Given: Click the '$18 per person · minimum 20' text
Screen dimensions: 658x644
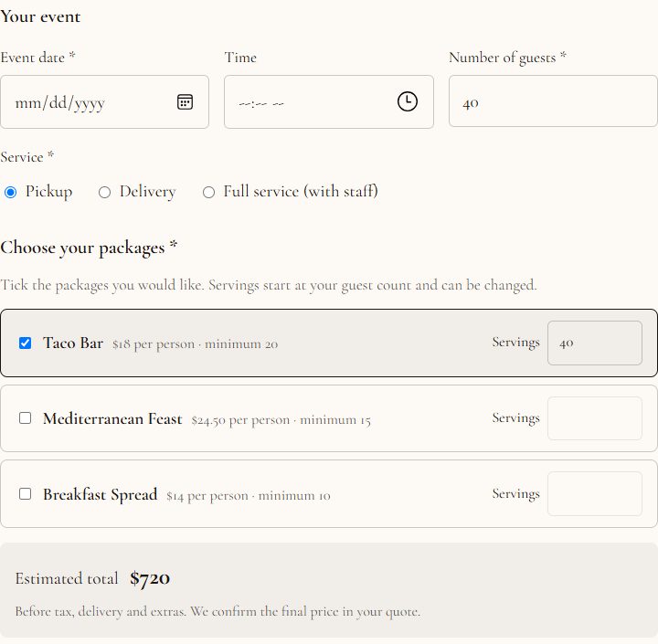Looking at the screenshot, I should pos(196,344).
